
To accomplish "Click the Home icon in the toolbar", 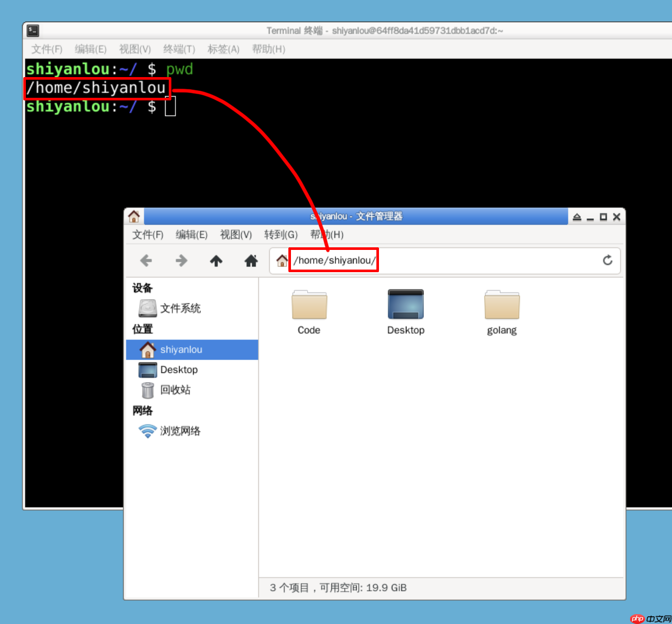I will 251,261.
